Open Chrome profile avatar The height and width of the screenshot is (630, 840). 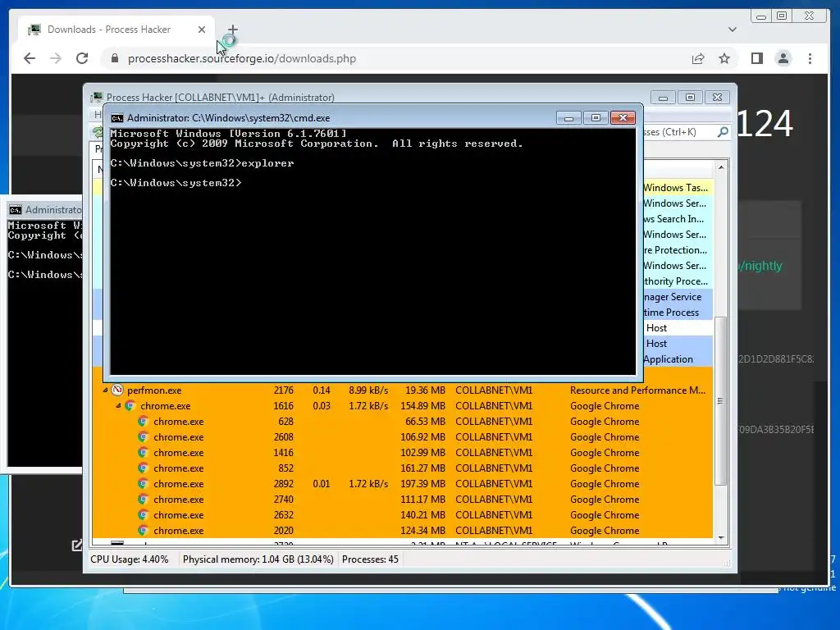click(x=783, y=58)
